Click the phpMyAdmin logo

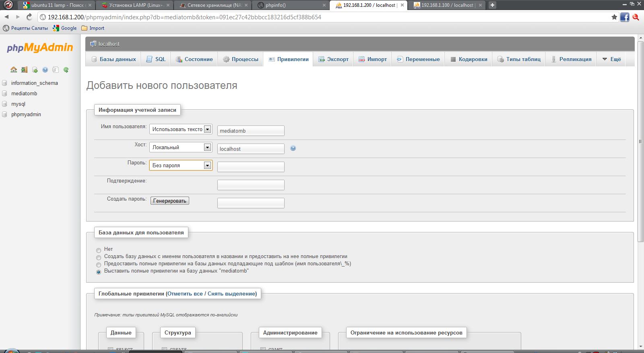(x=40, y=47)
